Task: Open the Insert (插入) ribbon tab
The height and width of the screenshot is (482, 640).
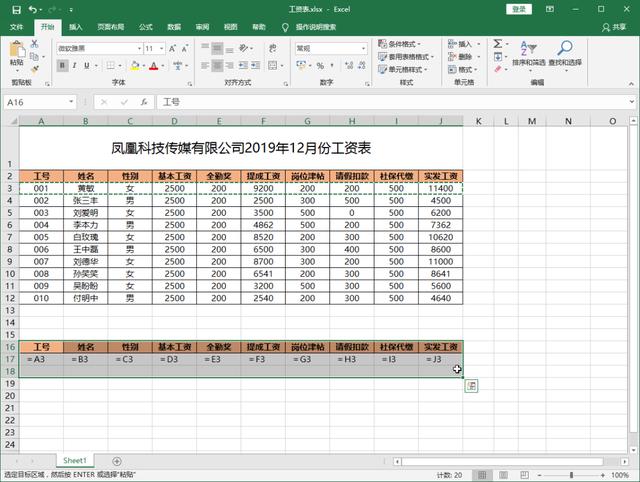Action: click(76, 27)
